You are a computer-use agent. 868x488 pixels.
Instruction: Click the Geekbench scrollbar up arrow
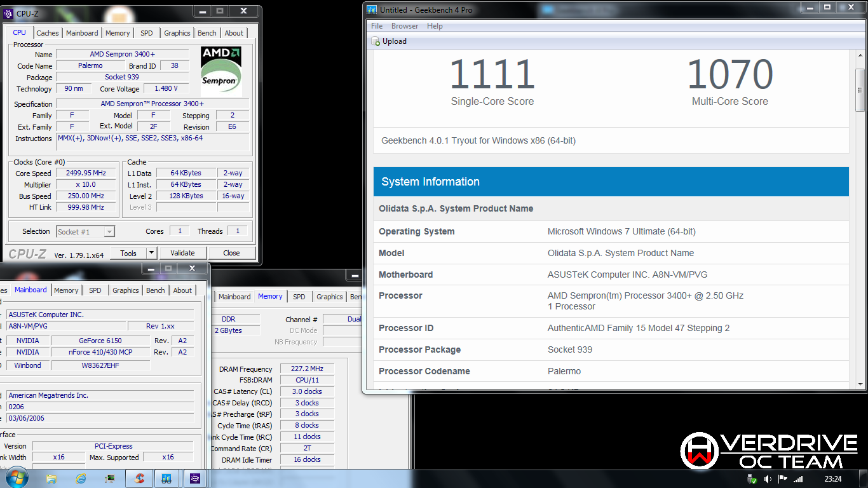pos(860,57)
